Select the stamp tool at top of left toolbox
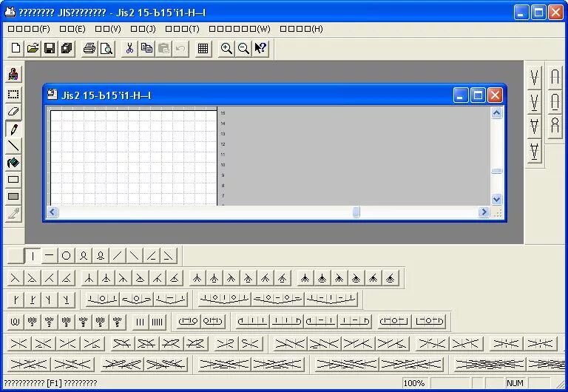The width and height of the screenshot is (568, 392). (13, 74)
